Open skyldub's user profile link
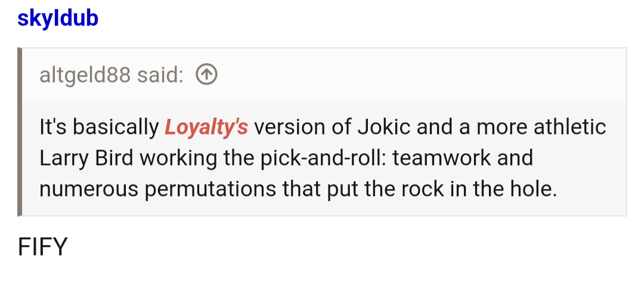644x294 pixels. (57, 18)
